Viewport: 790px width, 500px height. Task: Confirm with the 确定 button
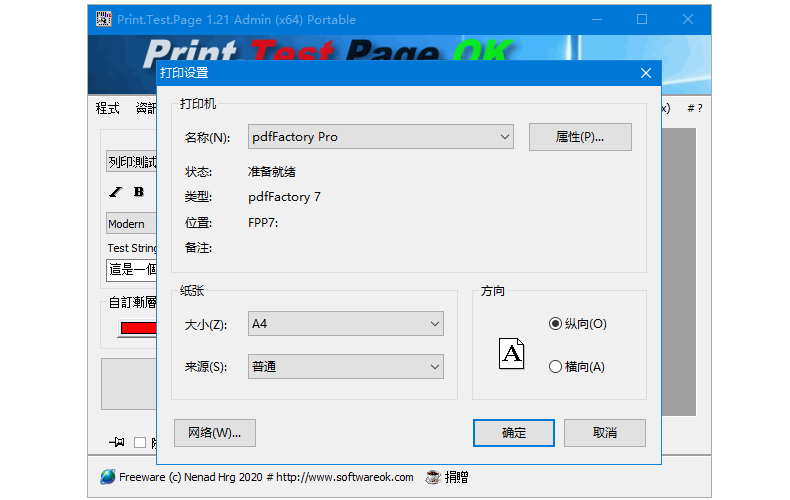pyautogui.click(x=513, y=433)
